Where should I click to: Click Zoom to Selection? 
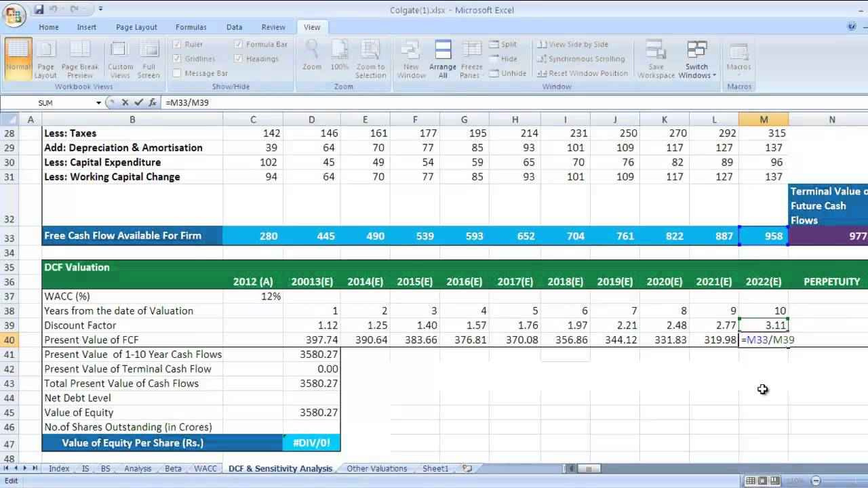point(370,60)
